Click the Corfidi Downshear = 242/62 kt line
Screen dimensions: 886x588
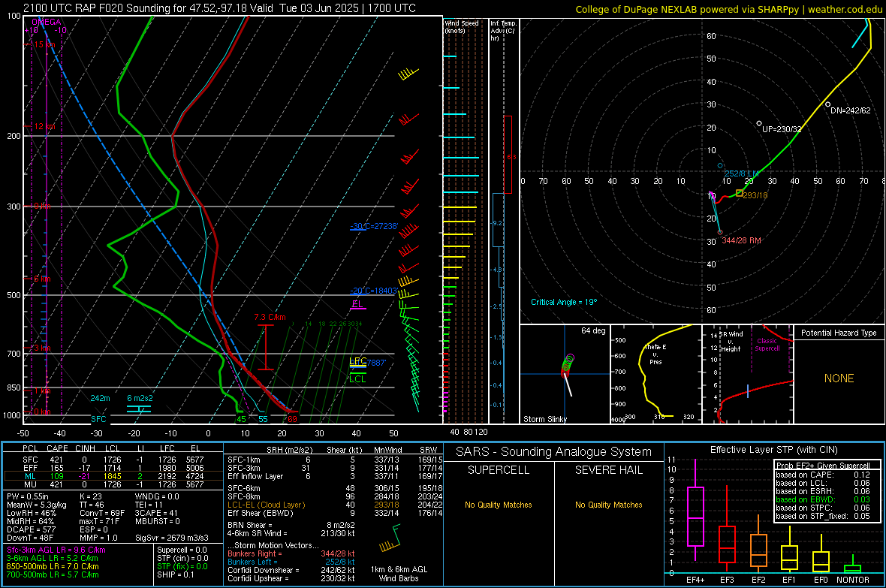[291, 570]
